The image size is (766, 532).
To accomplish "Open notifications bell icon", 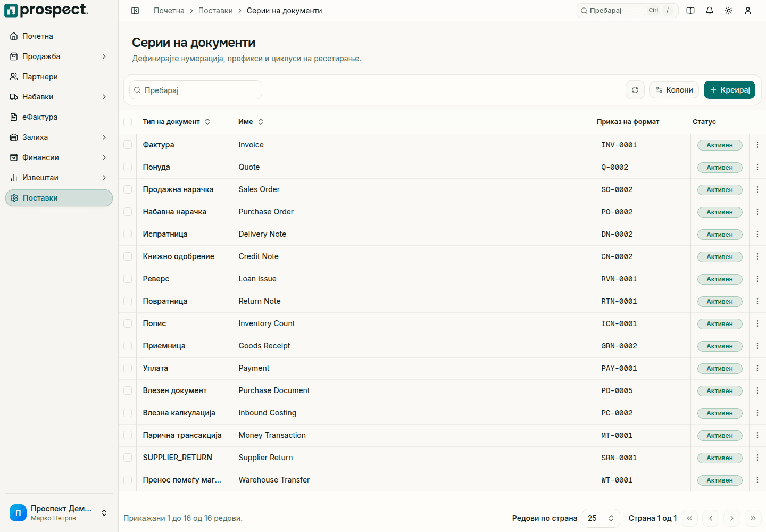I will pos(710,11).
